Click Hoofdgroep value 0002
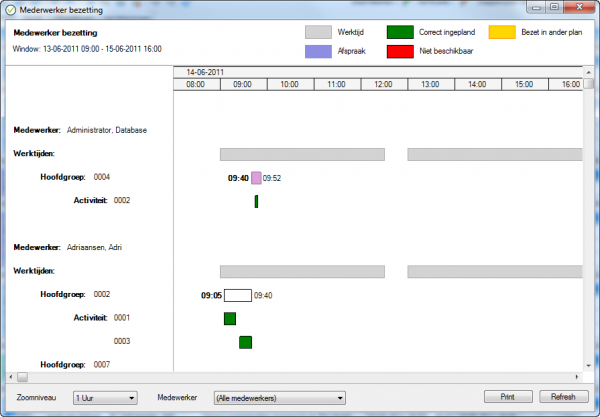 102,294
